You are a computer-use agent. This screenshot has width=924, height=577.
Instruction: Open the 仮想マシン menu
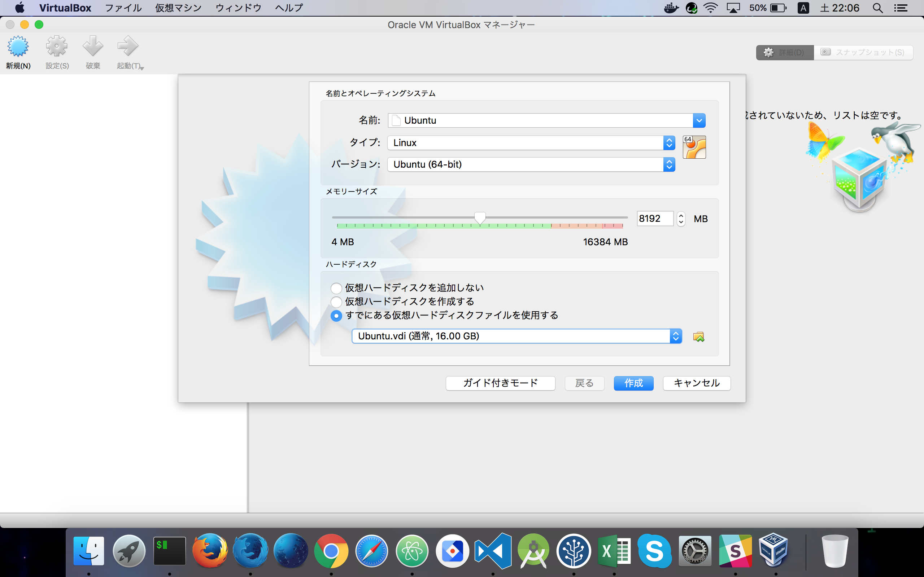pos(178,8)
